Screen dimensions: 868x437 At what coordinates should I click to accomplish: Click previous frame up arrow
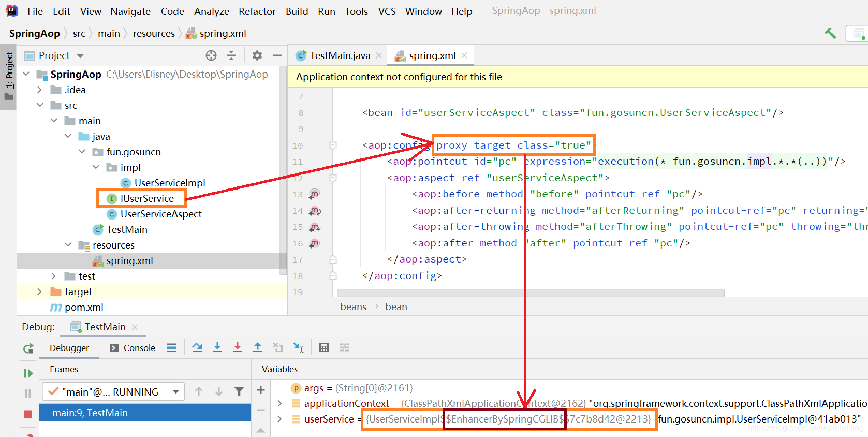199,391
